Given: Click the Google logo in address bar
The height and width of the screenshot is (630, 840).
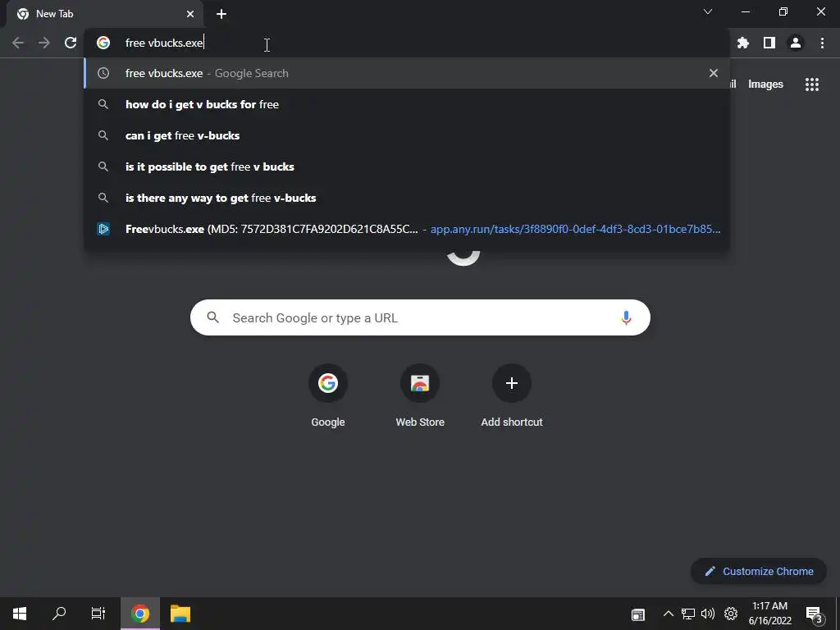Looking at the screenshot, I should 103,43.
